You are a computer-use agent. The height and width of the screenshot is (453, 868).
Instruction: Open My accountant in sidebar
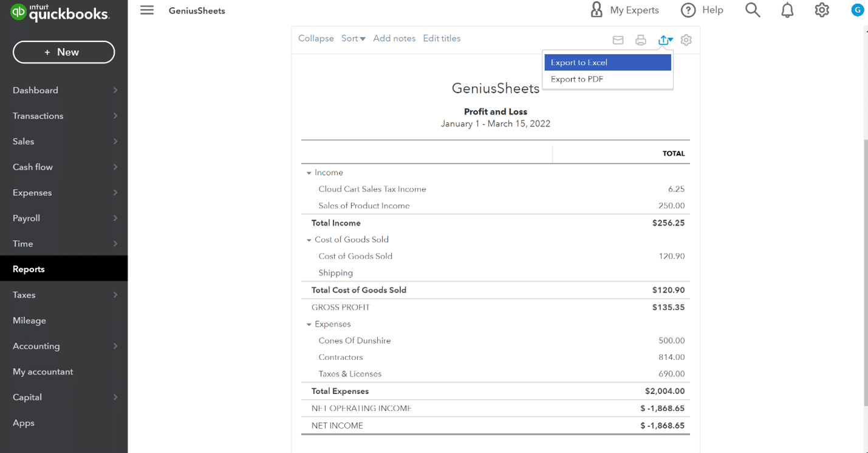click(64, 371)
